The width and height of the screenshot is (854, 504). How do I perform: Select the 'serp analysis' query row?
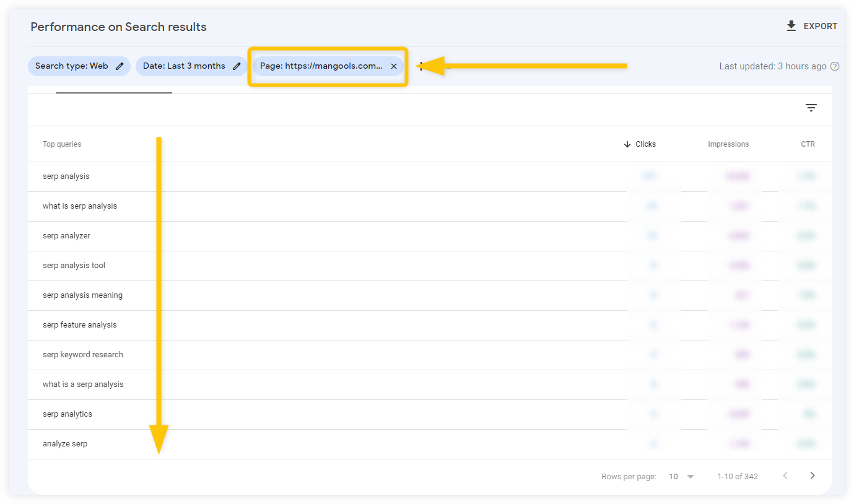66,176
